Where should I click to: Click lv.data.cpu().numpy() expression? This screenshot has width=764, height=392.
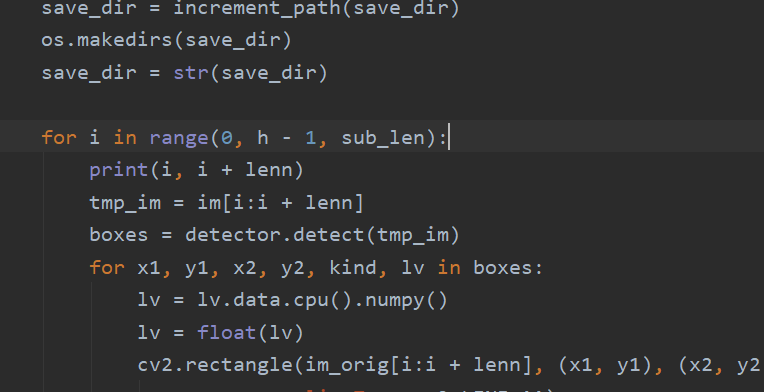tap(322, 300)
